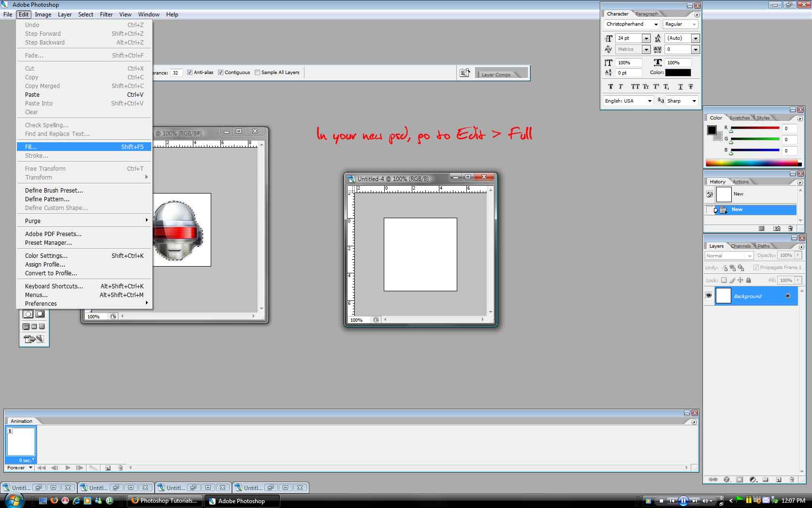This screenshot has width=812, height=508.
Task: Click the delete layer trash icon
Action: pyautogui.click(x=791, y=479)
